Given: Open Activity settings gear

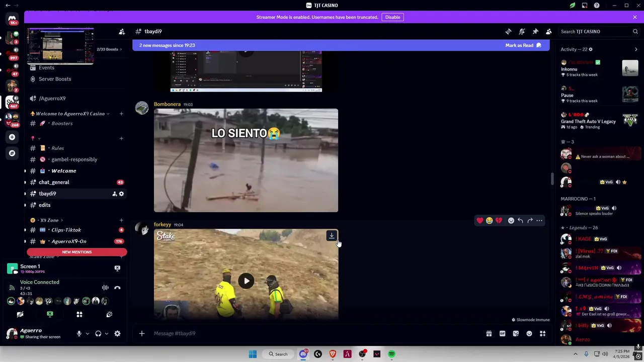Looking at the screenshot, I should (x=591, y=49).
